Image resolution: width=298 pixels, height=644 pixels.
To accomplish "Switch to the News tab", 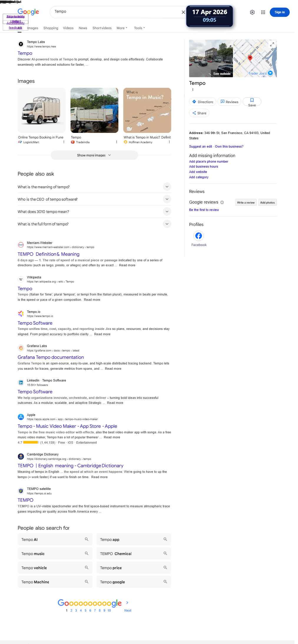I will point(83,28).
